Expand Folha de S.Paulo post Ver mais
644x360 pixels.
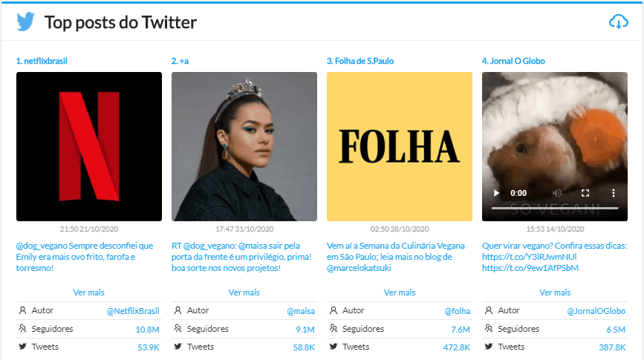coord(400,292)
